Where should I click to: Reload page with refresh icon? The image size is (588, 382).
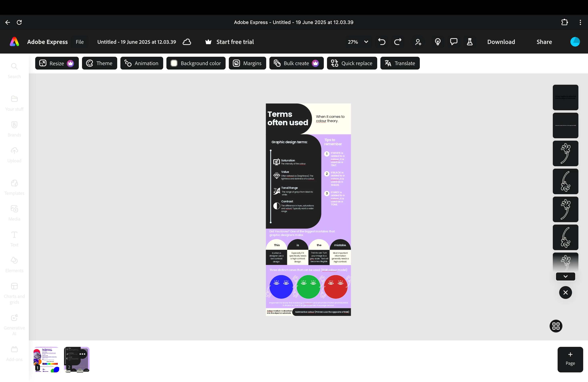19,22
